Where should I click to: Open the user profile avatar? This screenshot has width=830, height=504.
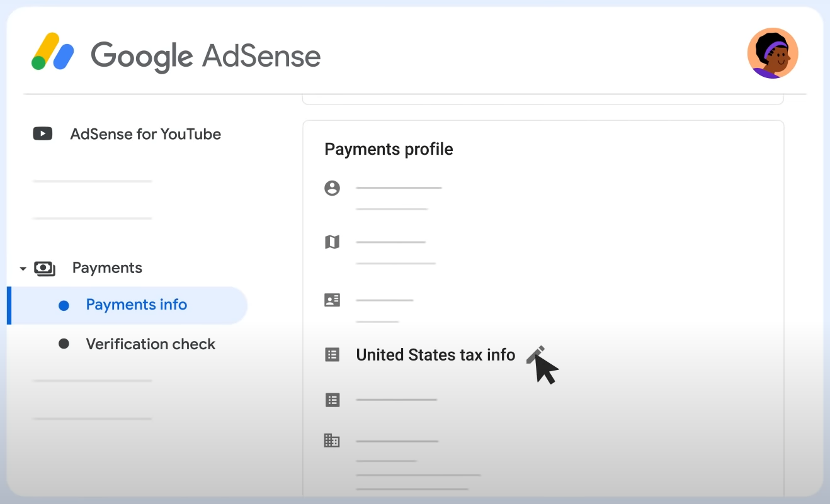point(773,53)
